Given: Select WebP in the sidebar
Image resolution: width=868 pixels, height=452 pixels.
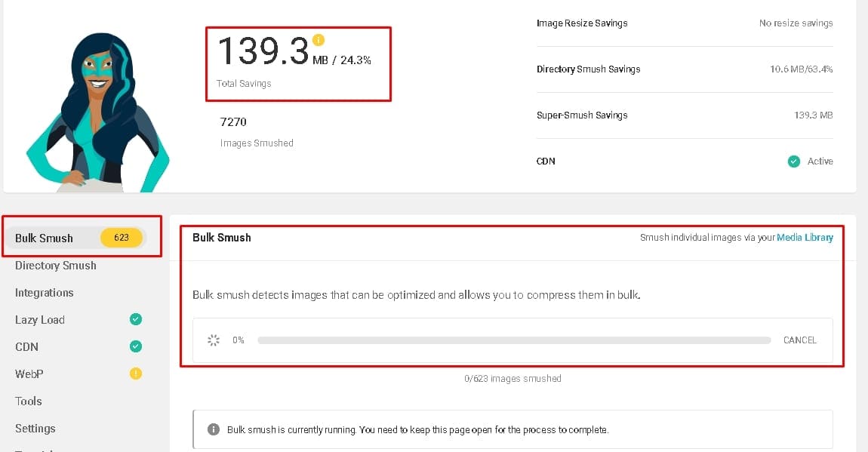Looking at the screenshot, I should click(x=29, y=374).
